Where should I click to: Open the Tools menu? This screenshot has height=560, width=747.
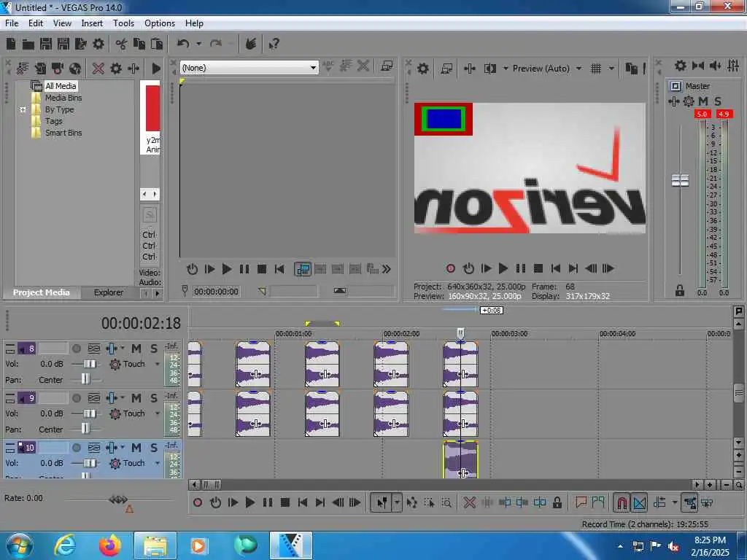pyautogui.click(x=123, y=23)
